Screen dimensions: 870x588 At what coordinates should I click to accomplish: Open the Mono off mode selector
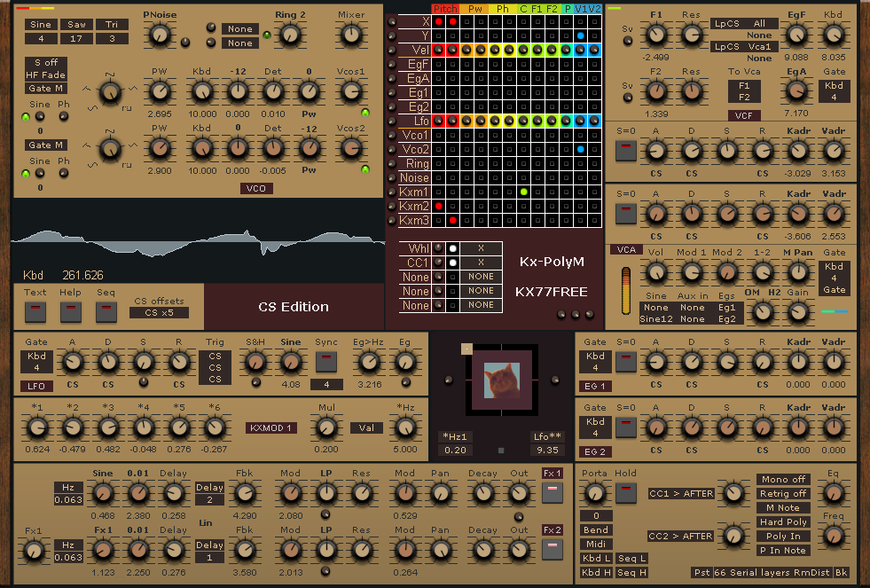(783, 479)
